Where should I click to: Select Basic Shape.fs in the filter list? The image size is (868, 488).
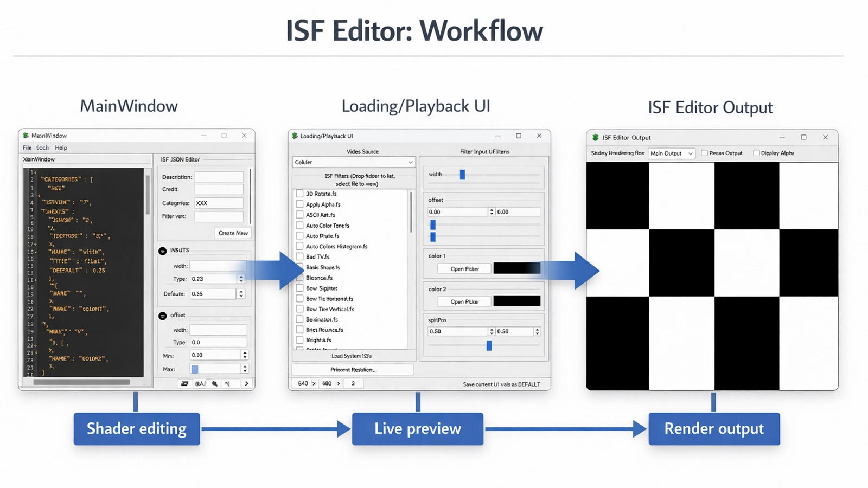click(x=323, y=267)
